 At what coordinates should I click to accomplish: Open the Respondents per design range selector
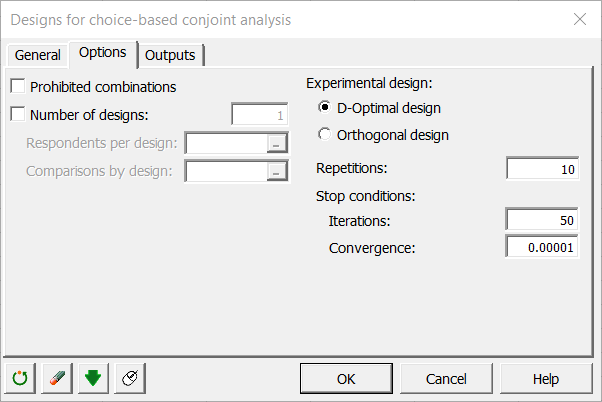tap(276, 143)
